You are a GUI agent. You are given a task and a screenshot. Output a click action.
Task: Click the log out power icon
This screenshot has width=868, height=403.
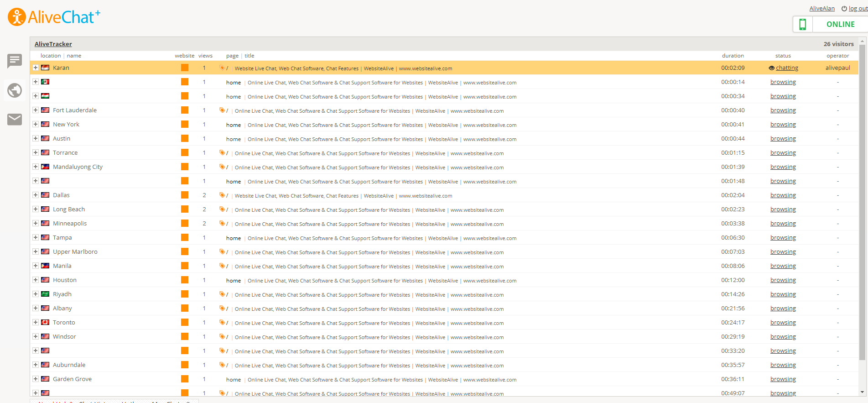tap(844, 9)
